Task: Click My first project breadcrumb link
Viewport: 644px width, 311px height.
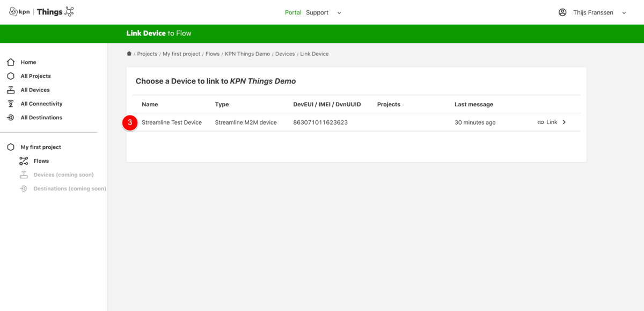Action: pos(181,54)
